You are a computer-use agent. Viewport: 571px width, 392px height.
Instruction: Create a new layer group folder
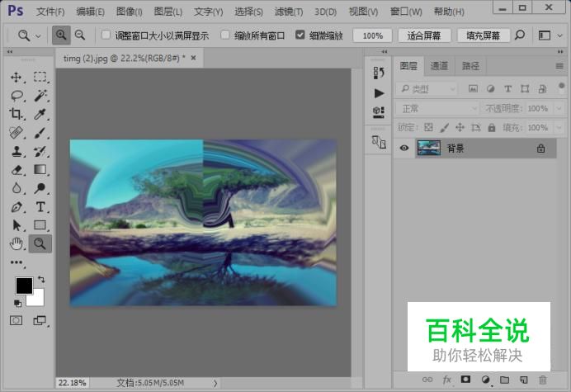pos(504,380)
